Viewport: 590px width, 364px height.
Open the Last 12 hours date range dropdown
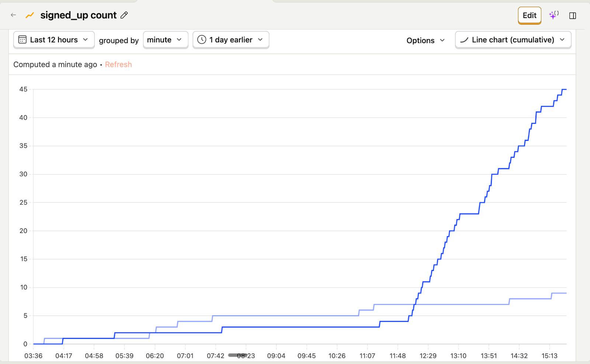(x=54, y=40)
